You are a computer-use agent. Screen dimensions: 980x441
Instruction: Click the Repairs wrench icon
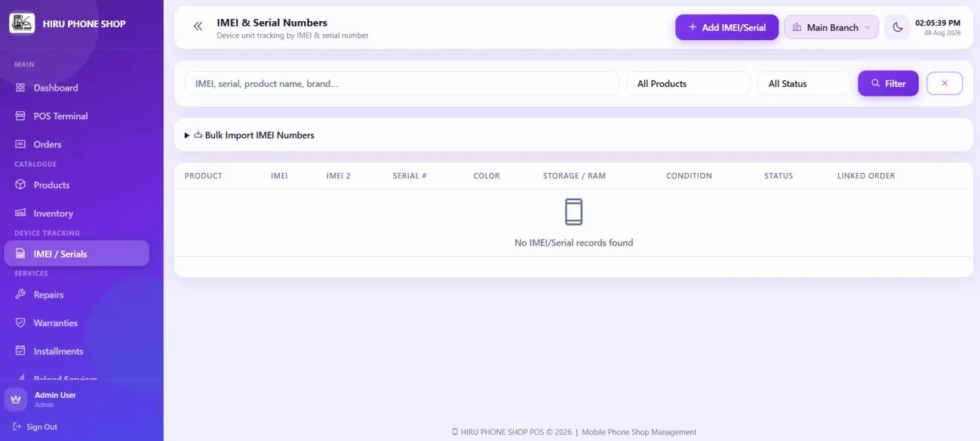click(x=20, y=295)
